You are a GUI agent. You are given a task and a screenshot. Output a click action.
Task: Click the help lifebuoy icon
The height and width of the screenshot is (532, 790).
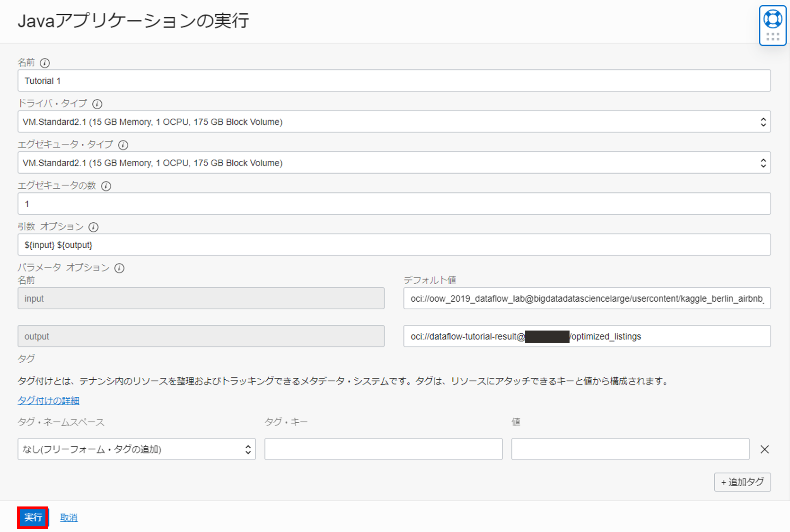pos(772,20)
